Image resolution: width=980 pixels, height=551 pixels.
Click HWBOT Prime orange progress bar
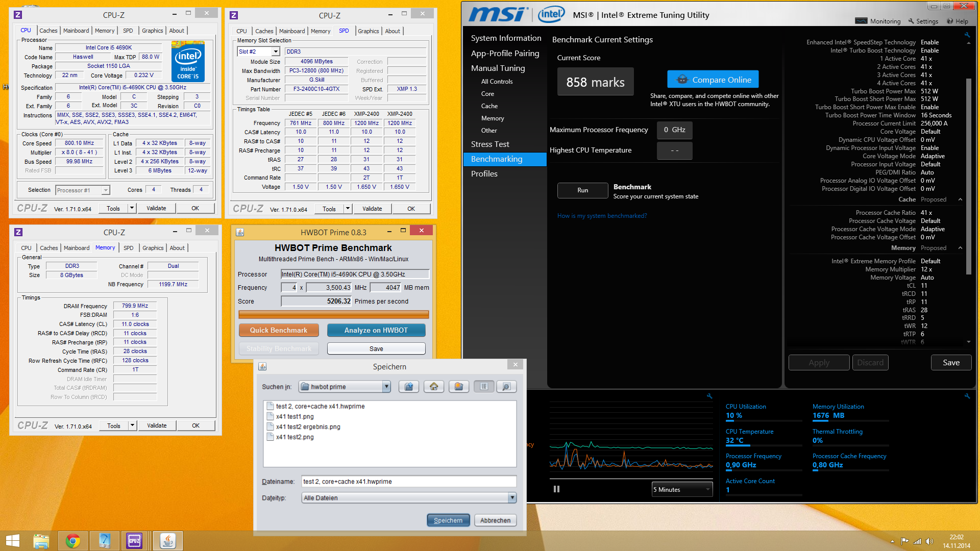tap(334, 315)
